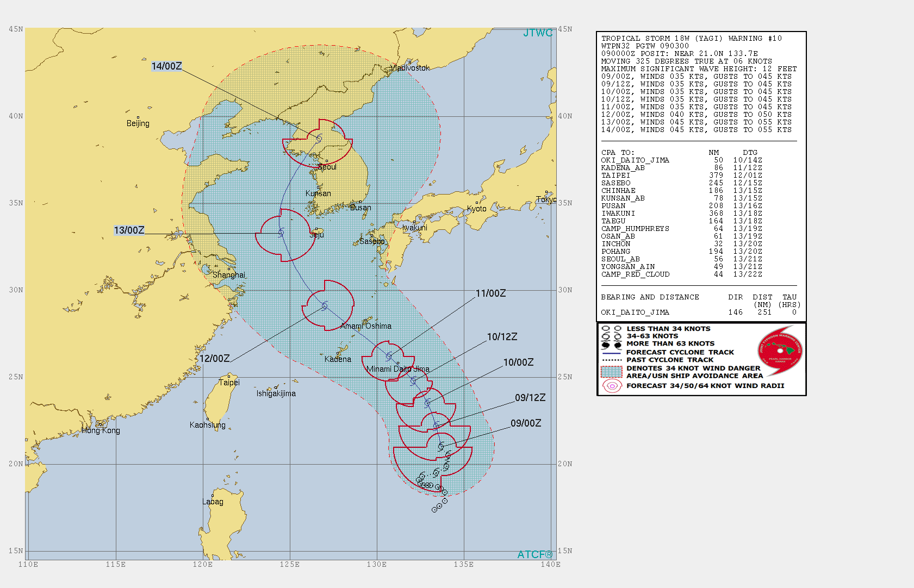Image resolution: width=914 pixels, height=588 pixels.
Task: Click the 13/00Z forecast position label
Action: coord(129,230)
